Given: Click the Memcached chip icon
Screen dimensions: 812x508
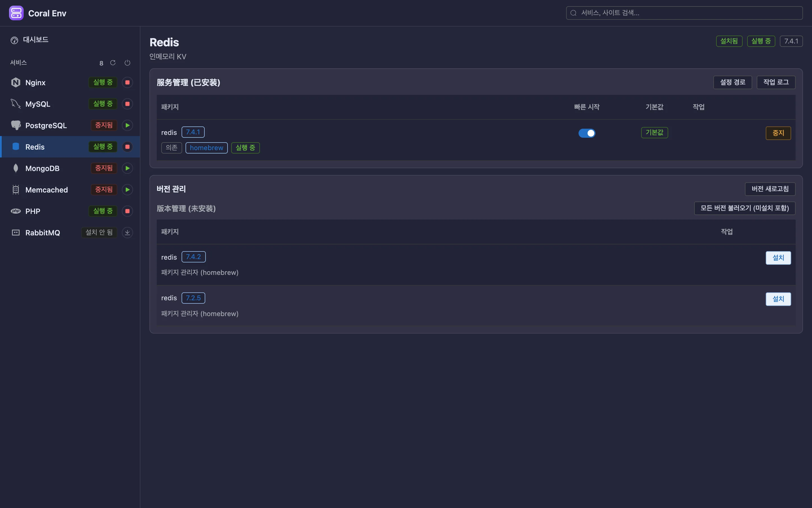Looking at the screenshot, I should pyautogui.click(x=16, y=190).
